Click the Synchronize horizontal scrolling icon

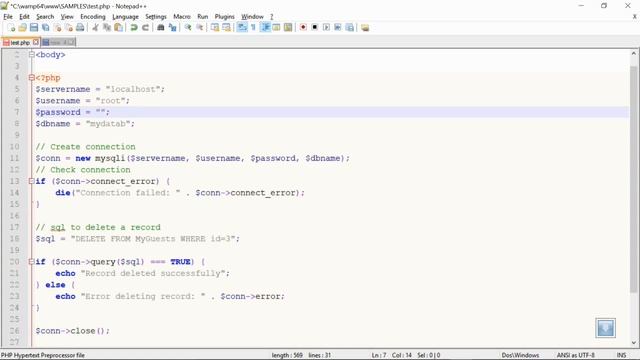coord(226,27)
